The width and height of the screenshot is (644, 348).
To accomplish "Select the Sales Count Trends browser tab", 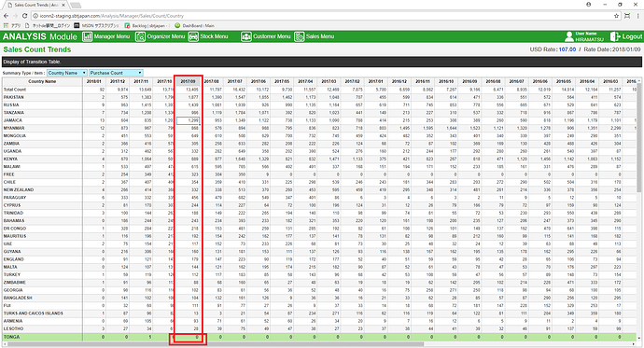I will [x=36, y=5].
